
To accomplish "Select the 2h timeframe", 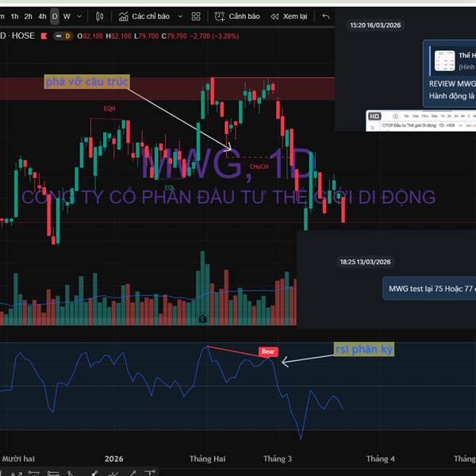I will (x=29, y=17).
